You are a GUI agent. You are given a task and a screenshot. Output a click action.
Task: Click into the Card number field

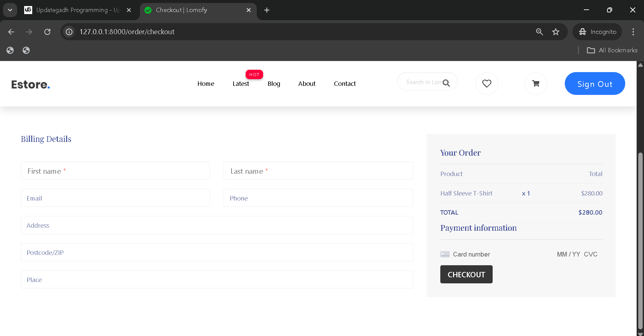click(471, 254)
